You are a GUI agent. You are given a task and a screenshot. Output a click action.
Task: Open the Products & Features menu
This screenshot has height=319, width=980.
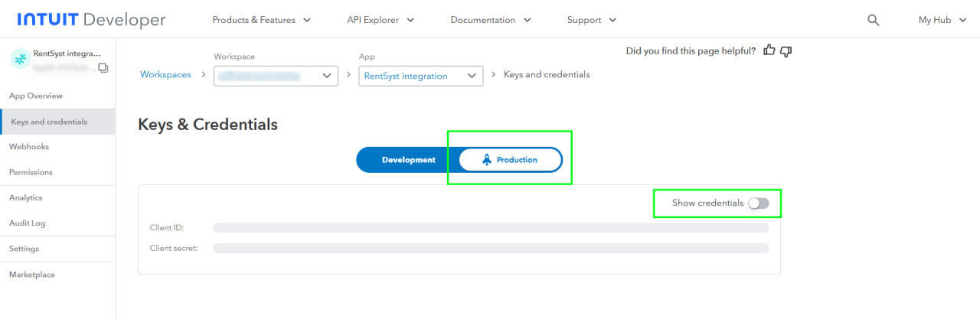coord(261,20)
